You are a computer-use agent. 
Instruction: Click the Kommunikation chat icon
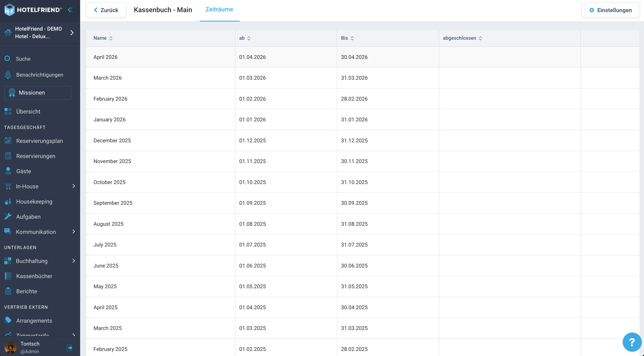point(8,232)
